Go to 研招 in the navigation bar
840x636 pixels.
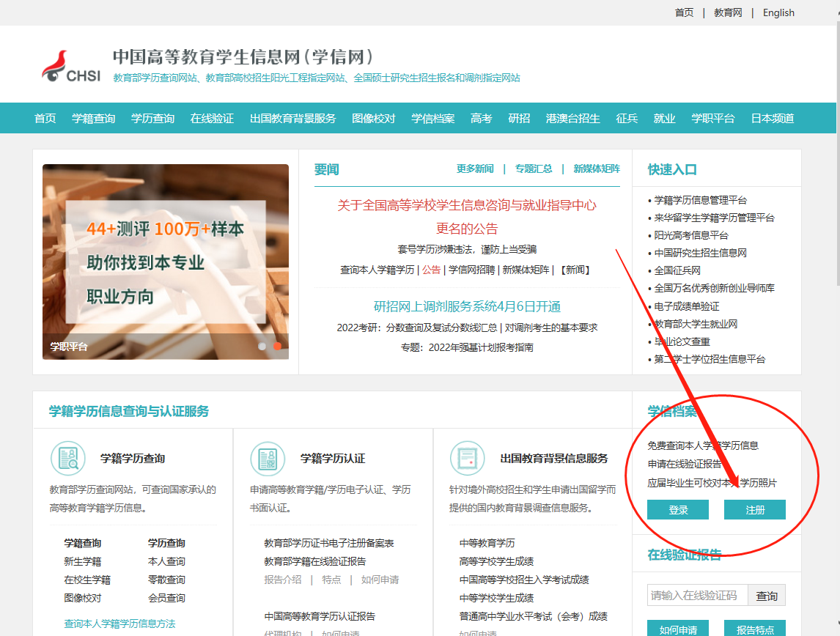(x=519, y=119)
